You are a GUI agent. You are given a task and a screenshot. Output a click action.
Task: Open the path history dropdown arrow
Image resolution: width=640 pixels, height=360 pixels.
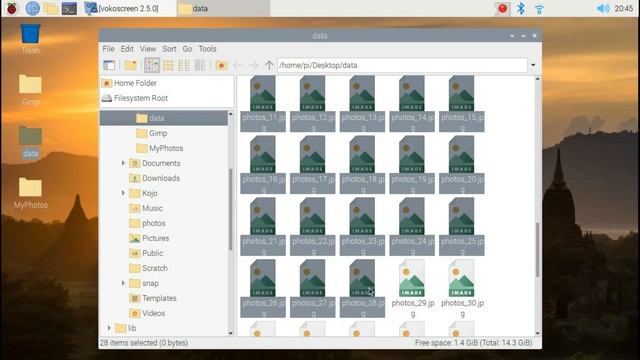[x=533, y=65]
